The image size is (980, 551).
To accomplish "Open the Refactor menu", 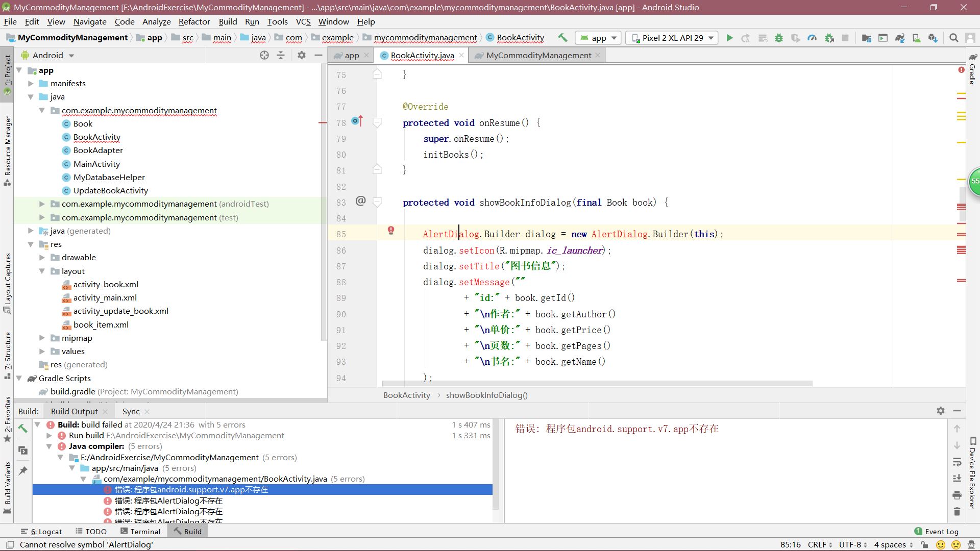I will pos(194,21).
